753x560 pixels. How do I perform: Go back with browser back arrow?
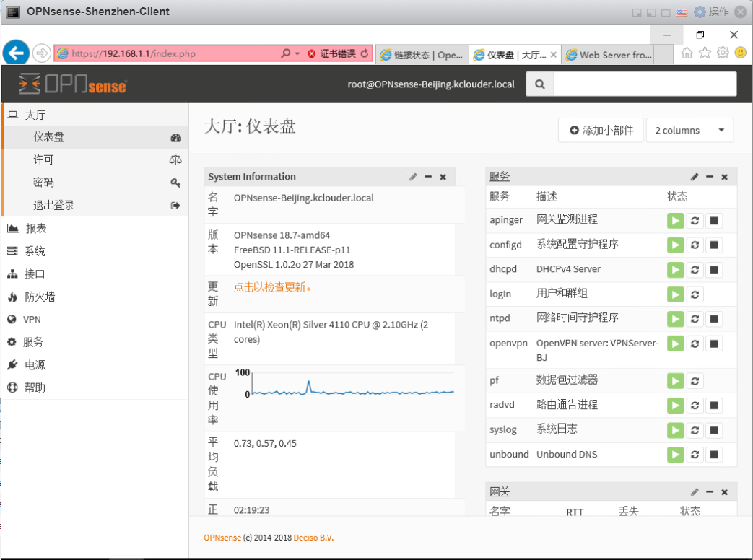coord(16,53)
